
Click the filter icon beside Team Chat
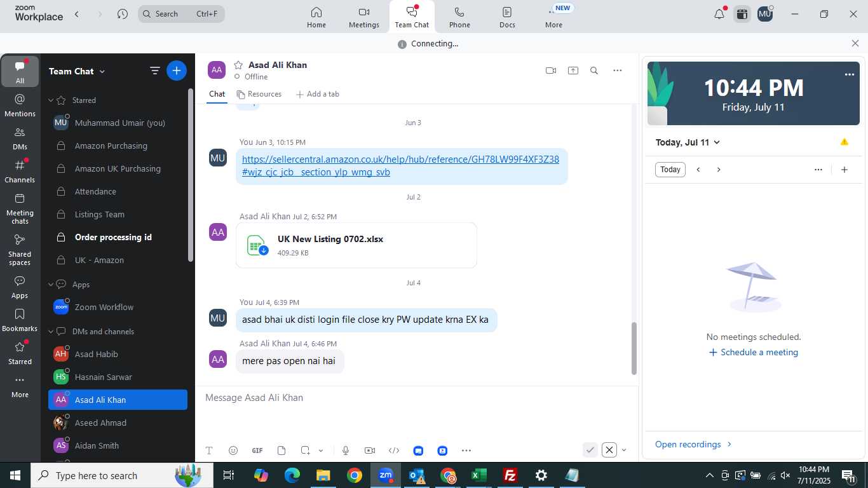pyautogui.click(x=155, y=71)
